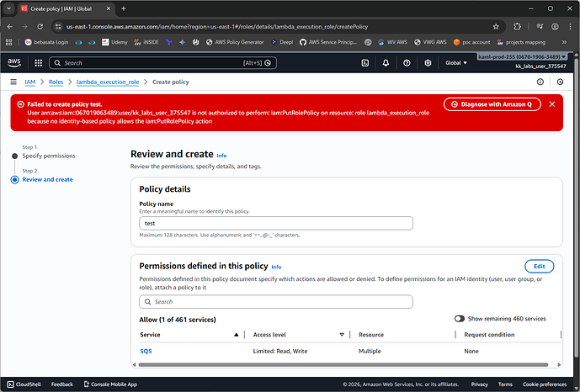Click the Policy name text field
580x392 pixels.
(276, 223)
